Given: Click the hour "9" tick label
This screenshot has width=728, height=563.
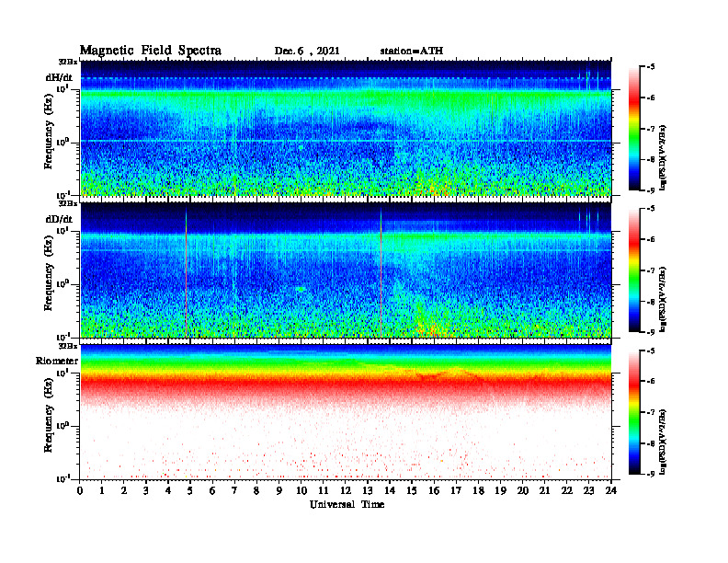Looking at the screenshot, I should tap(279, 491).
